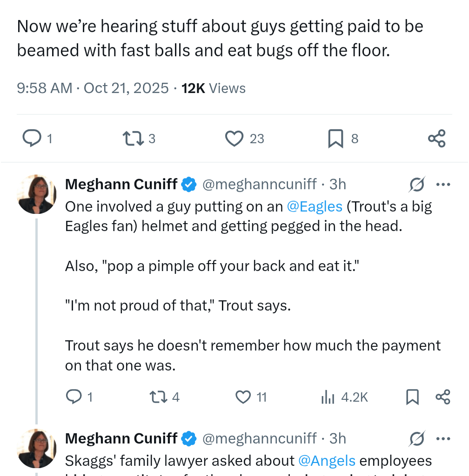Open the more options menu on the first reply
Screen dimensions: 469x476
click(442, 184)
